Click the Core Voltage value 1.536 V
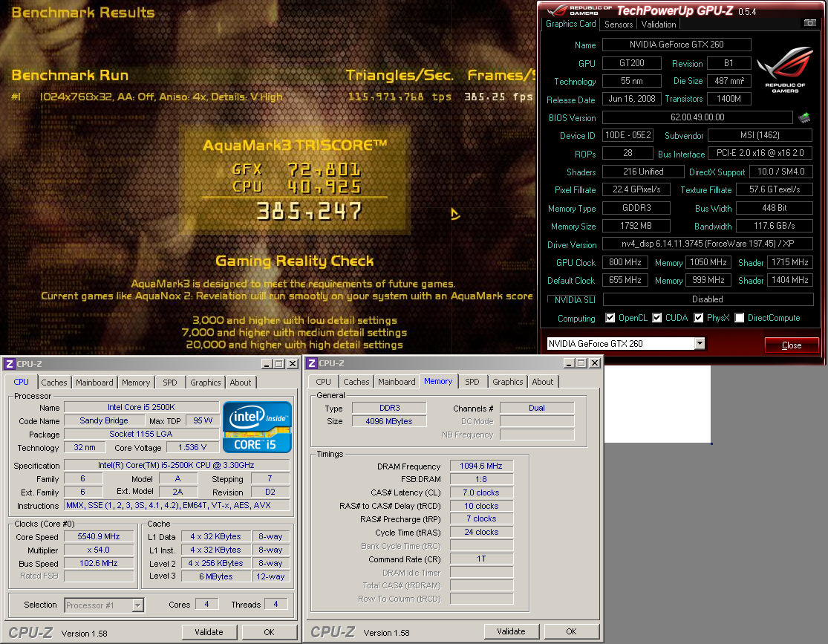This screenshot has width=828, height=644. [x=193, y=447]
